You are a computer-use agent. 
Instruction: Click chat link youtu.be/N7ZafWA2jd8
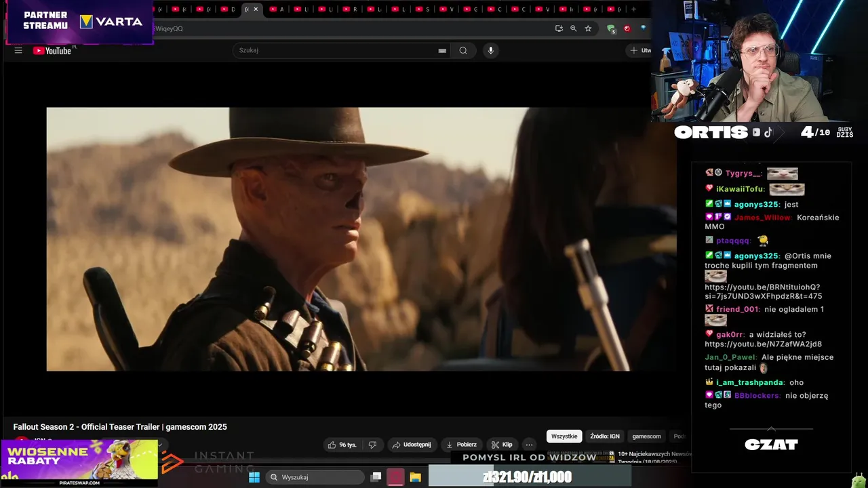(x=763, y=344)
